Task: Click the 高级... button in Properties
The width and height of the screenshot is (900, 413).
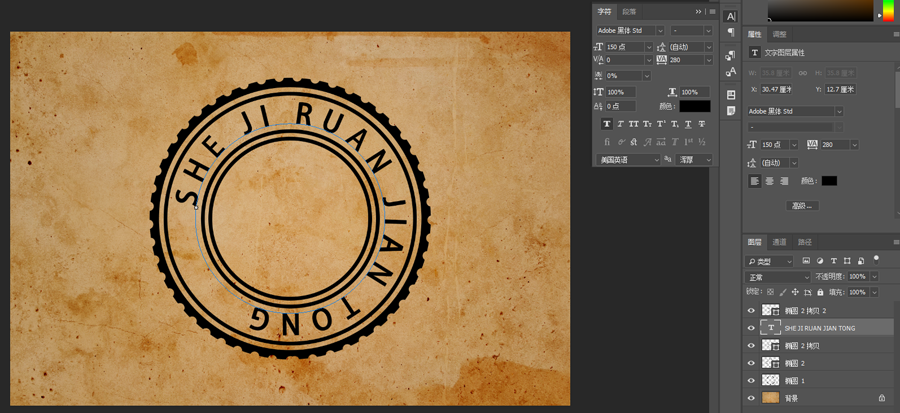Action: pos(802,206)
